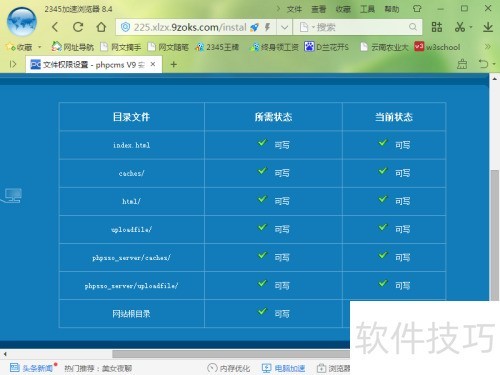
Task: Click the phpsso_server/uploadfile/ table cell
Action: point(131,286)
